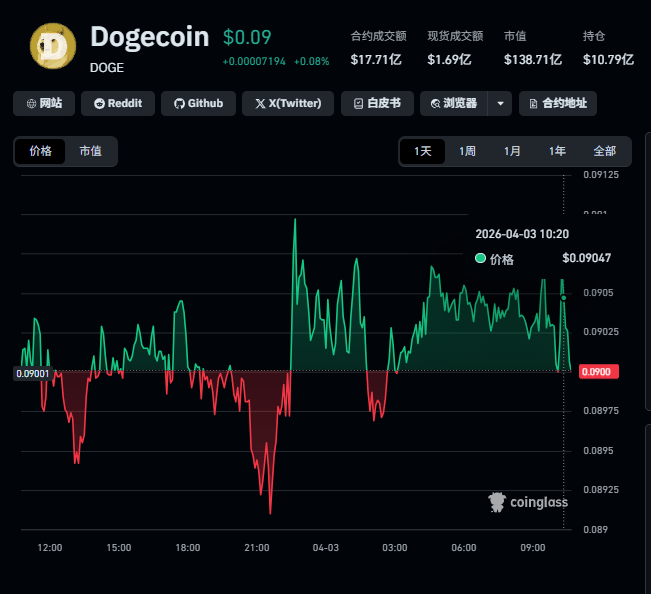Click the 合约地址 contract address button

coord(558,103)
